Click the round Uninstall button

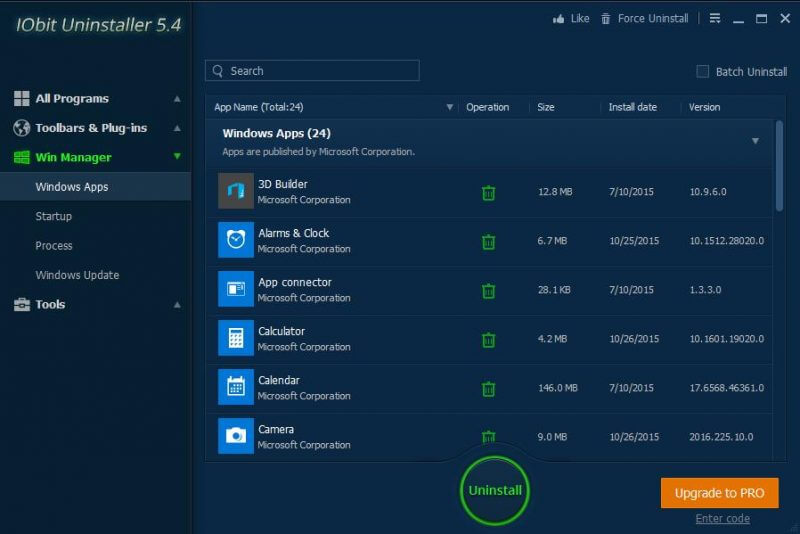[494, 490]
